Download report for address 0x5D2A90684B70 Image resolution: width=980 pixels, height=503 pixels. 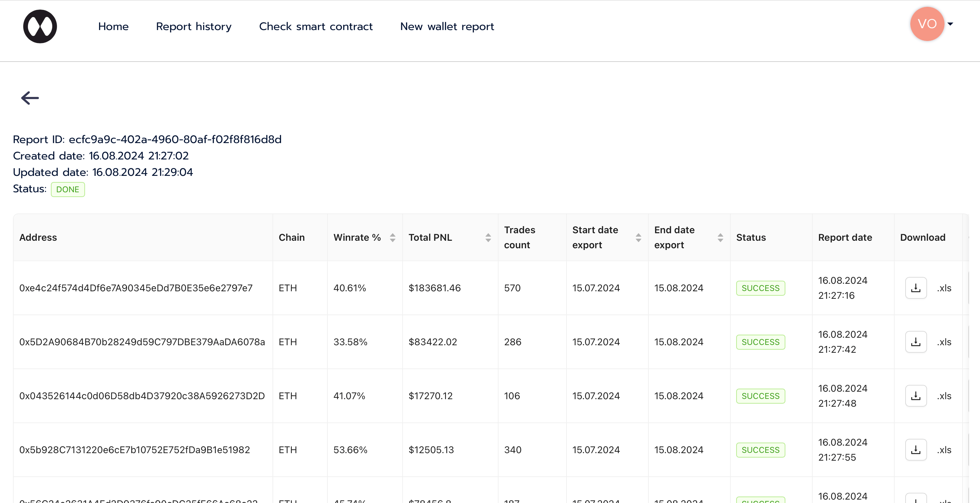coord(915,342)
